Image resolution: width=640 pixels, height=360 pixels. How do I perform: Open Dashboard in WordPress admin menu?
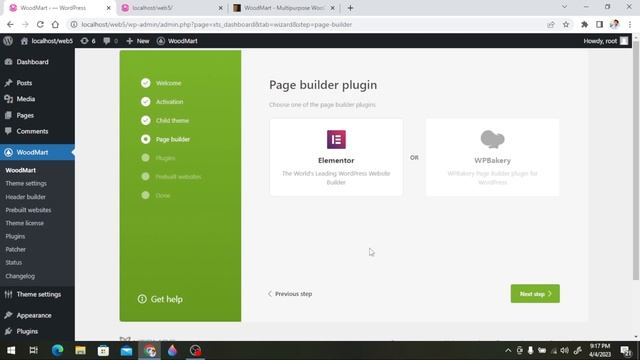(x=37, y=62)
